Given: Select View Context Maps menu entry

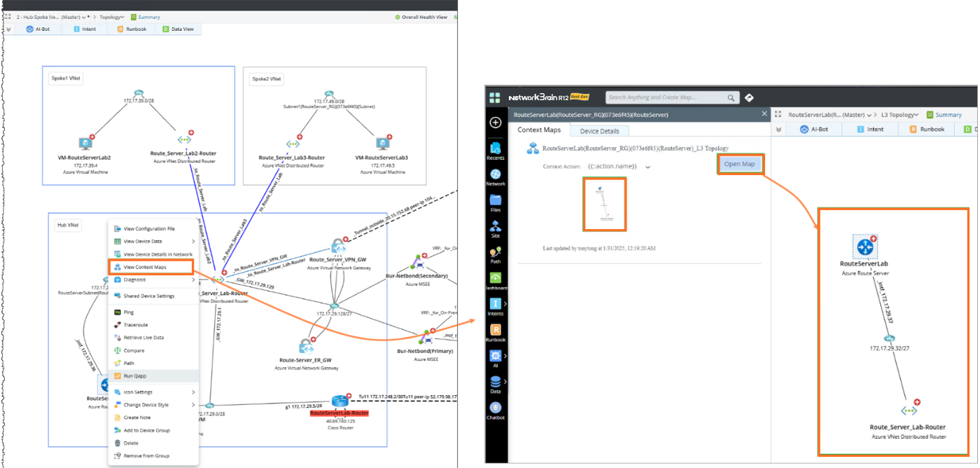Looking at the screenshot, I should point(150,267).
